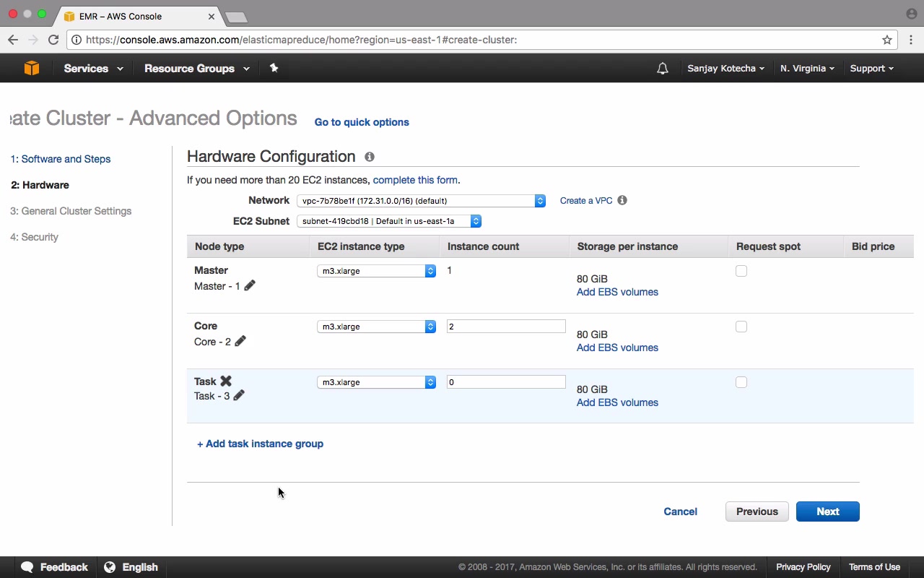
Task: Expand the EC2 Subnet selector
Action: [388, 221]
